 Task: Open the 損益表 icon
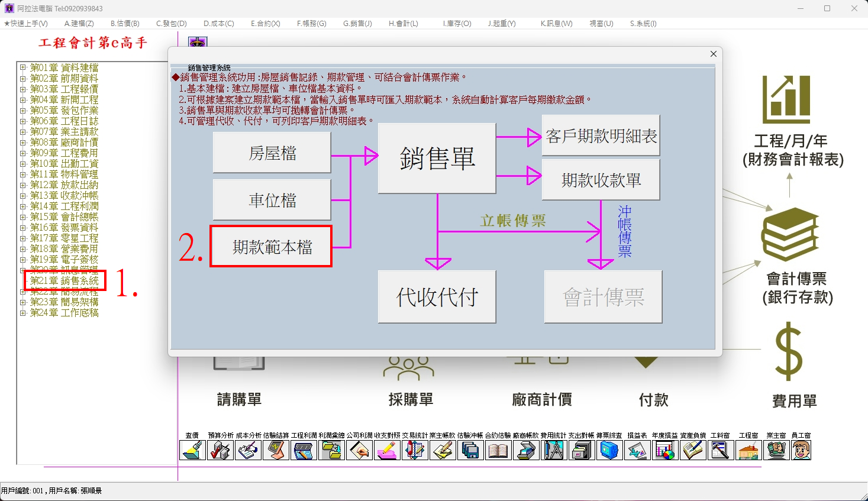pos(637,450)
